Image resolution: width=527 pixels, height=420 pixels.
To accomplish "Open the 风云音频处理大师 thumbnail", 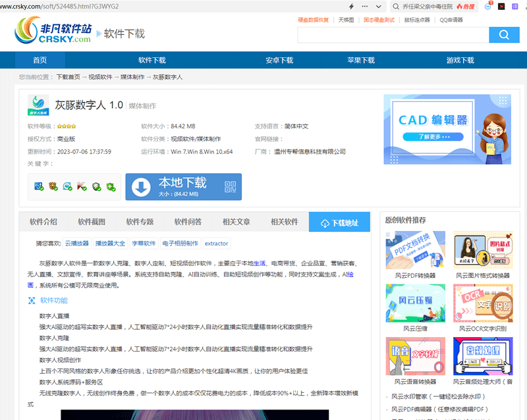I will (483, 356).
